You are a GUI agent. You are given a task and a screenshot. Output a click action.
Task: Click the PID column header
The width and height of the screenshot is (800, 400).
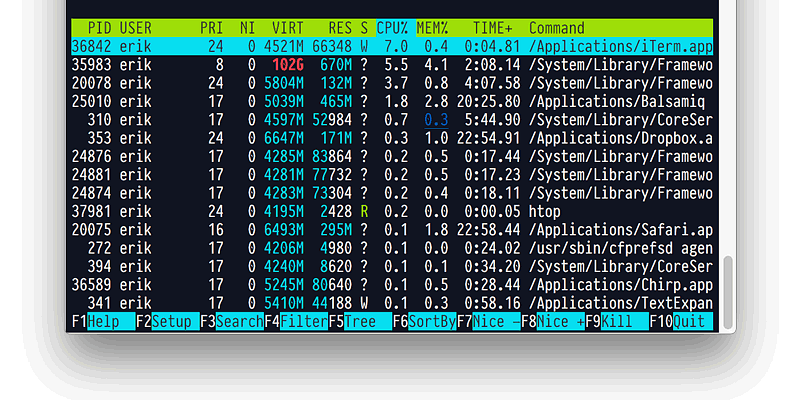click(x=99, y=28)
